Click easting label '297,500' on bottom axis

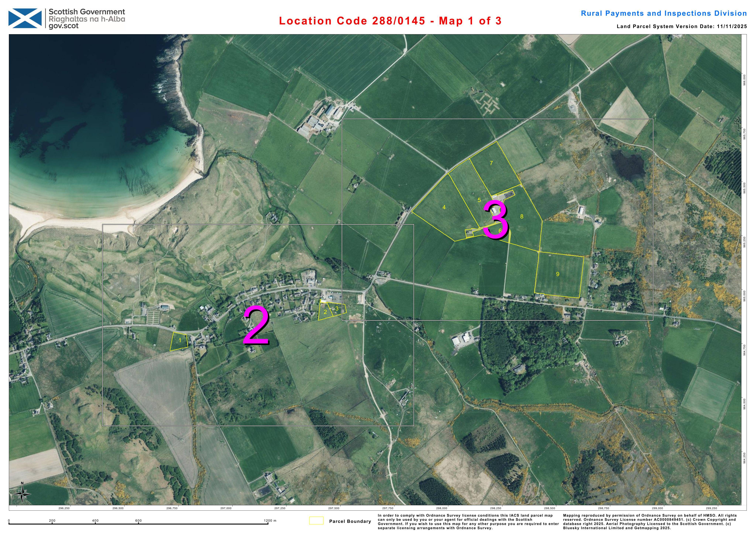point(334,509)
